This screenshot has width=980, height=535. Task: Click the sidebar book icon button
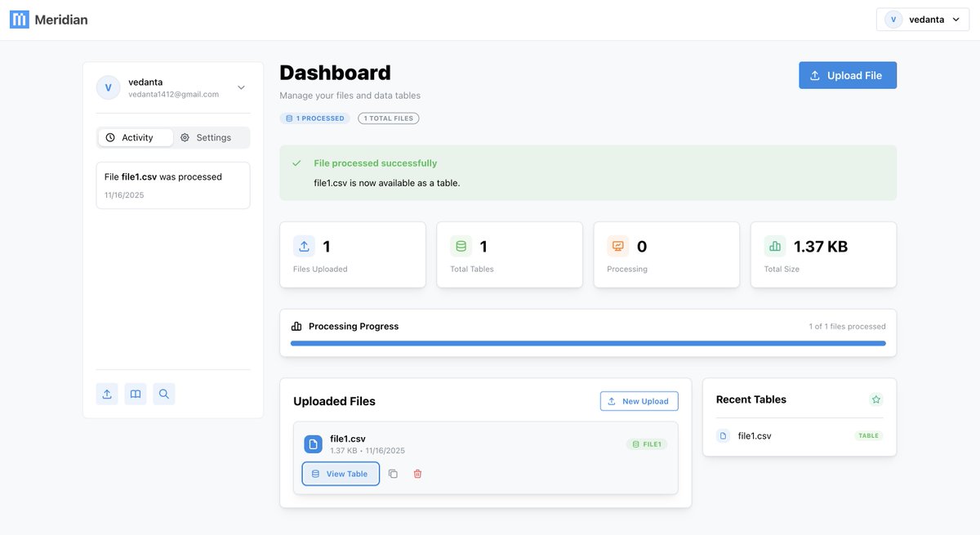pos(136,395)
